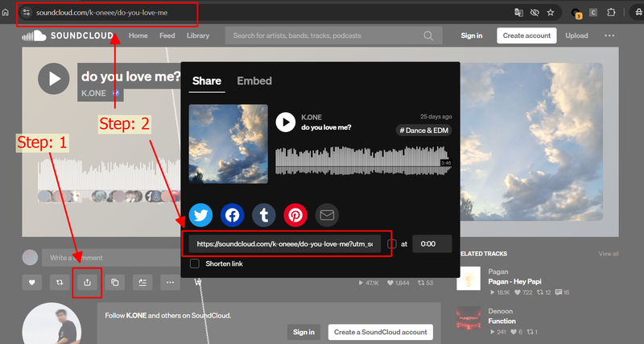The width and height of the screenshot is (644, 344).
Task: Click Sign in button in follow banner
Action: (304, 332)
